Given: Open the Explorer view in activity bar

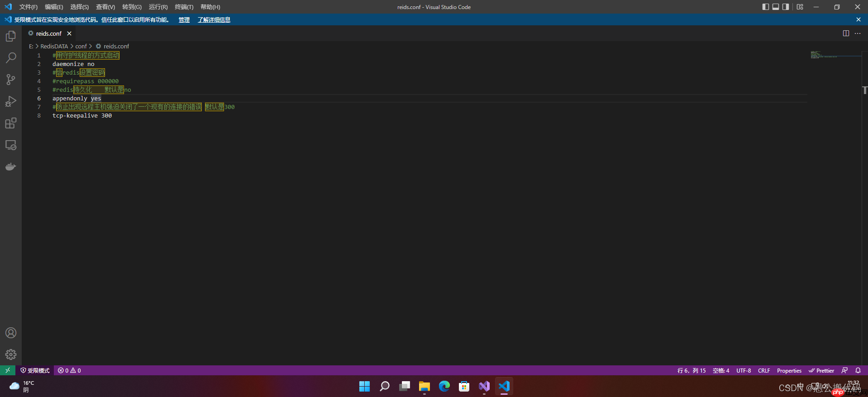Looking at the screenshot, I should click(x=11, y=36).
